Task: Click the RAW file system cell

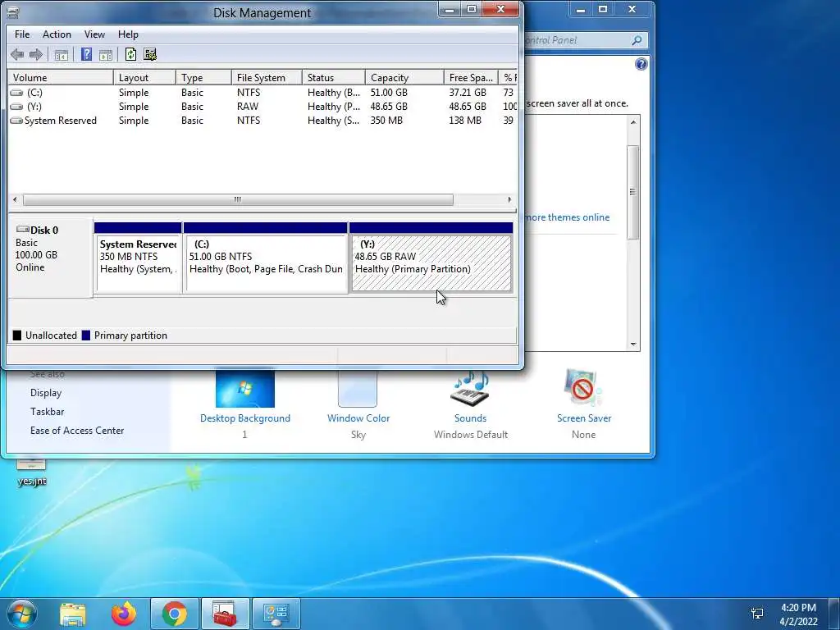Action: [x=248, y=107]
